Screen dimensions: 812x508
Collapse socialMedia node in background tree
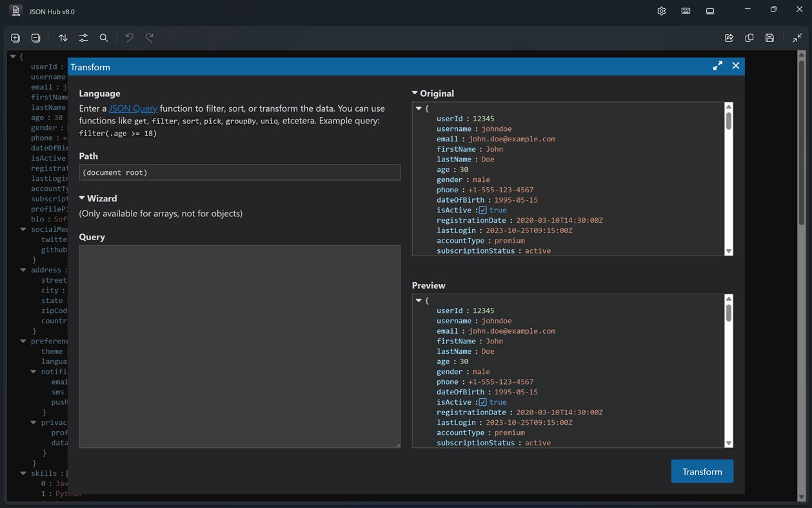pyautogui.click(x=23, y=229)
